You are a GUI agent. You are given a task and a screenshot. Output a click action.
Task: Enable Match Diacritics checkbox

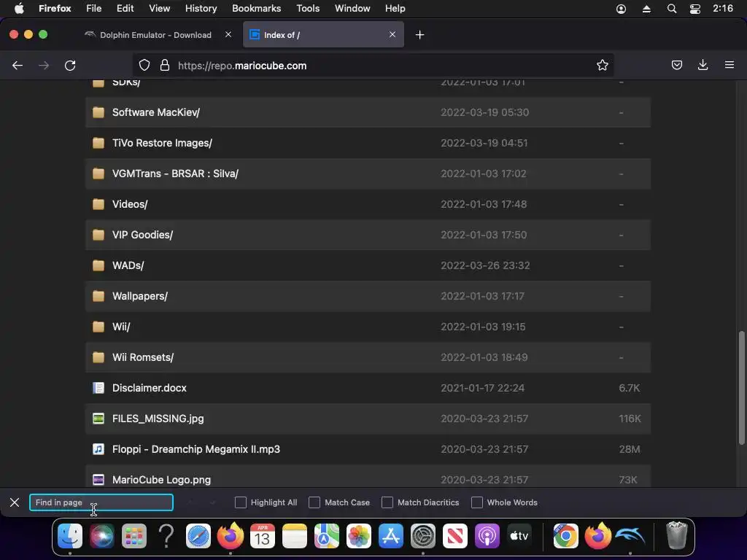point(387,502)
